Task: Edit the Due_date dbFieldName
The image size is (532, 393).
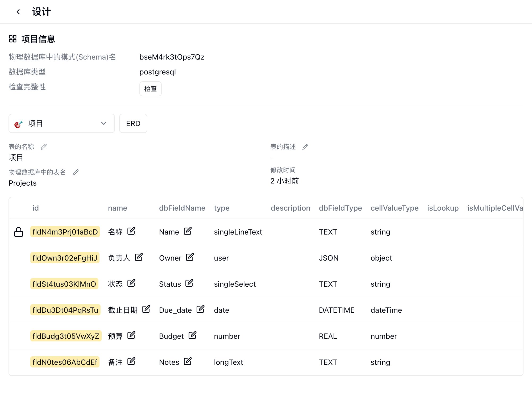Action: tap(200, 309)
